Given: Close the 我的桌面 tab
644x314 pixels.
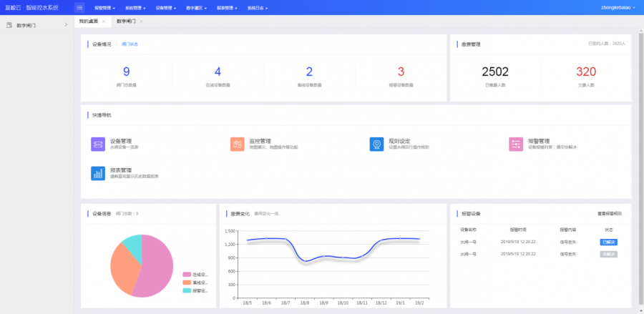Looking at the screenshot, I should click(x=104, y=21).
